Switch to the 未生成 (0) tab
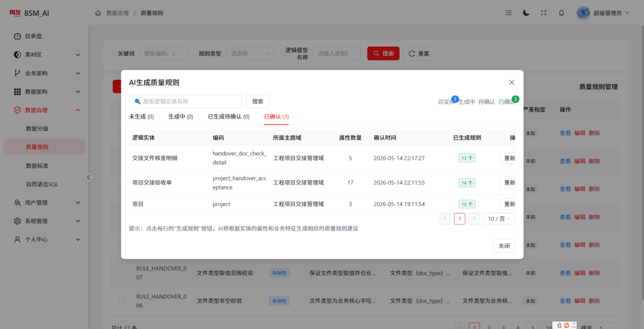Image resolution: width=644 pixels, height=329 pixels. (x=141, y=117)
